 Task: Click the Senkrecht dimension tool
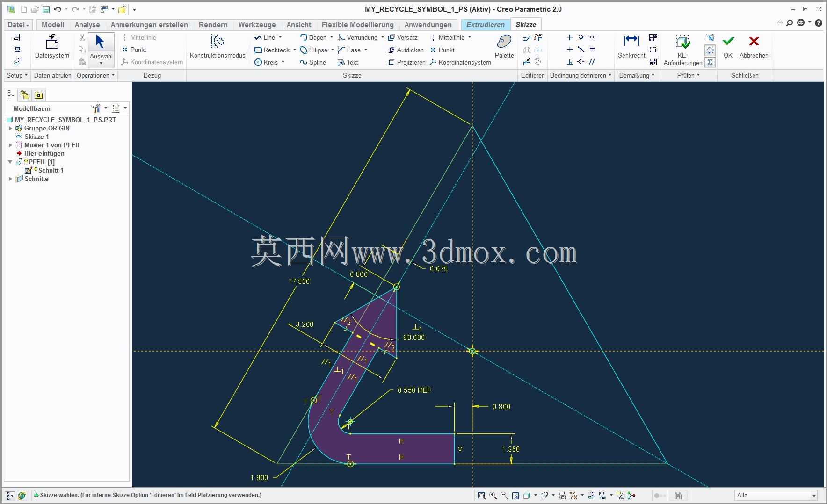click(x=631, y=47)
